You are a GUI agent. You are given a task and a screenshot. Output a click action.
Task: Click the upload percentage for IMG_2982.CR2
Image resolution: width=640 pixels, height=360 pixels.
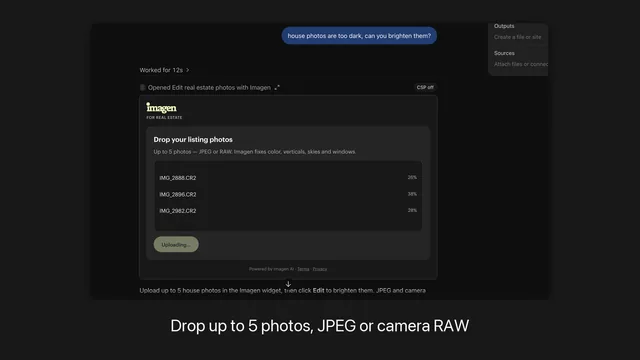[412, 210]
